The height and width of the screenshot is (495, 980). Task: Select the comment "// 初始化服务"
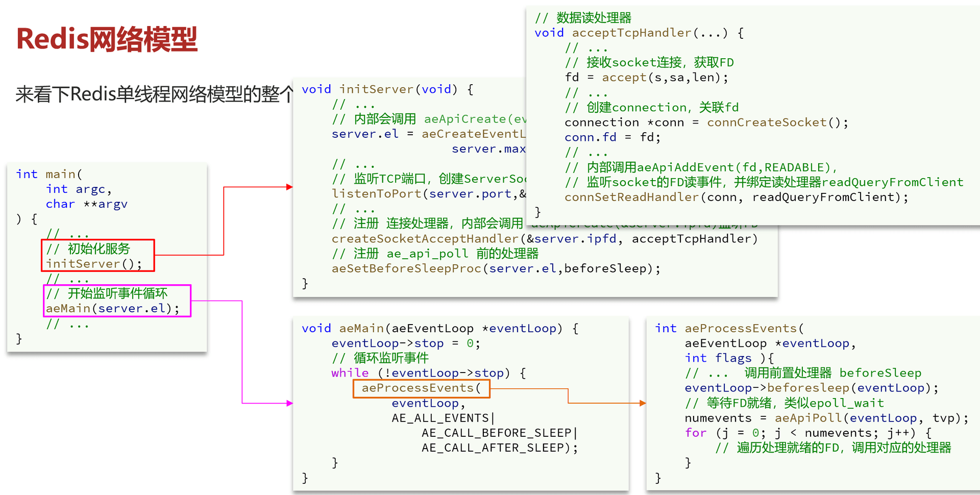click(x=88, y=249)
